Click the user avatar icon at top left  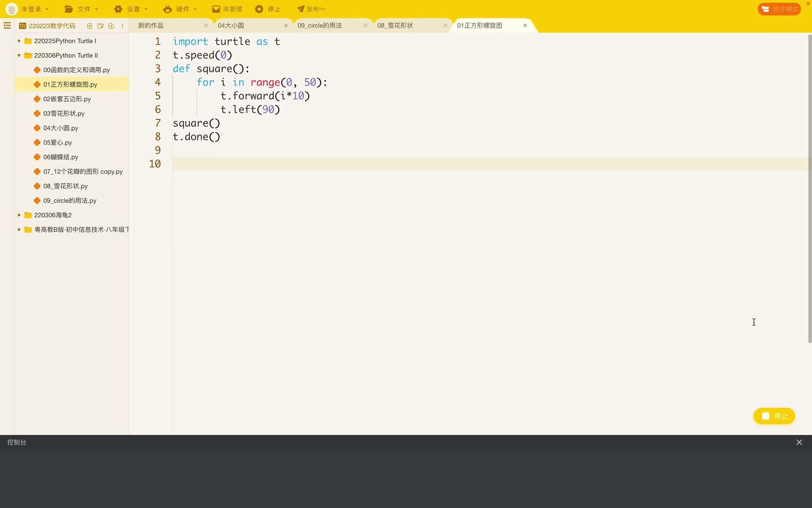[x=11, y=9]
